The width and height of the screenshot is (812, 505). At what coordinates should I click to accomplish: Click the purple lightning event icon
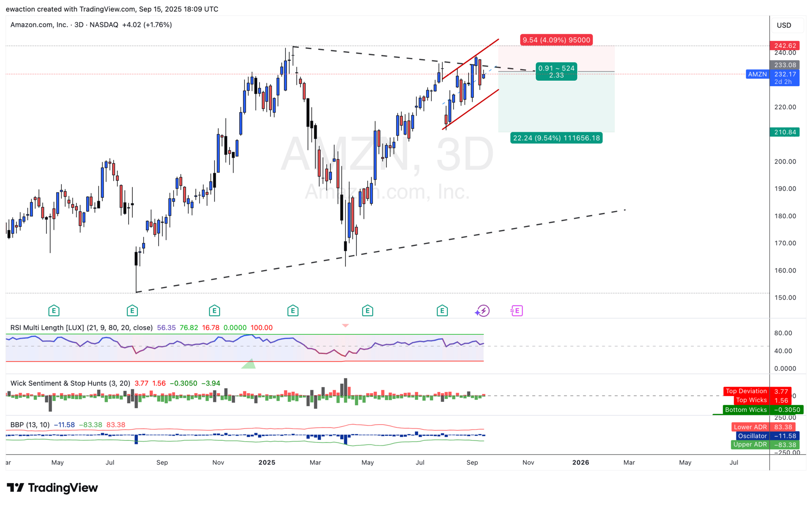[483, 311]
